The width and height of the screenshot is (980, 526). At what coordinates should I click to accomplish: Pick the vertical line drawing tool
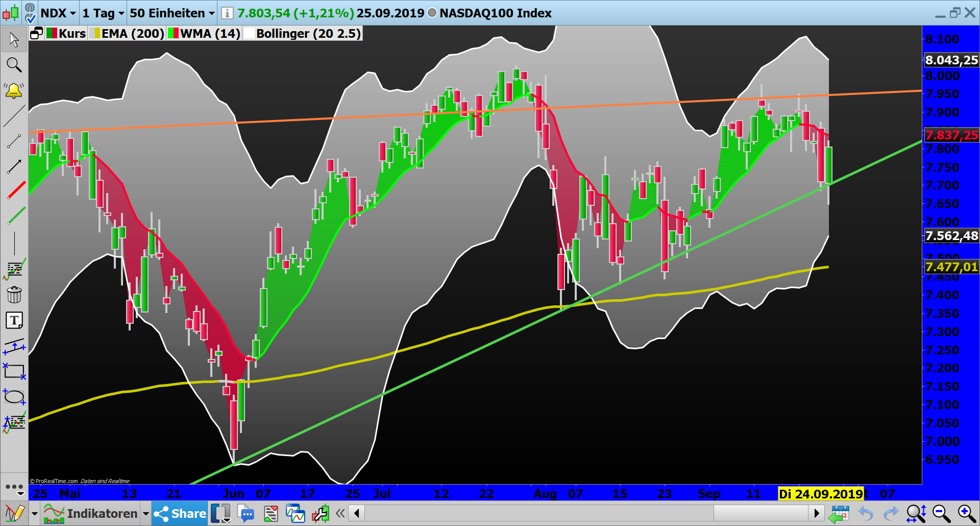coord(14,243)
